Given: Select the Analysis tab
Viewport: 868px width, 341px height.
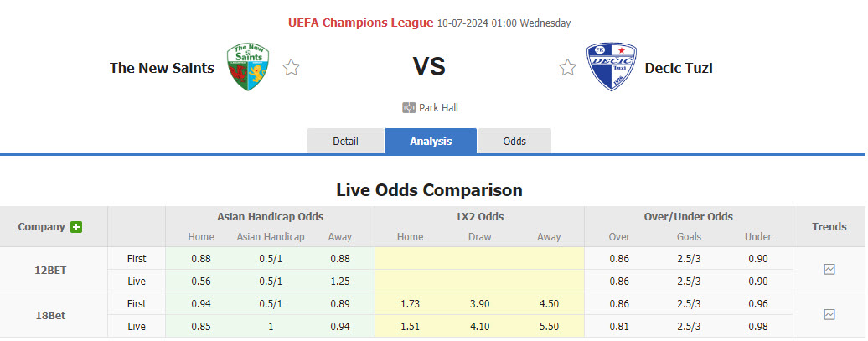Looking at the screenshot, I should [x=431, y=141].
